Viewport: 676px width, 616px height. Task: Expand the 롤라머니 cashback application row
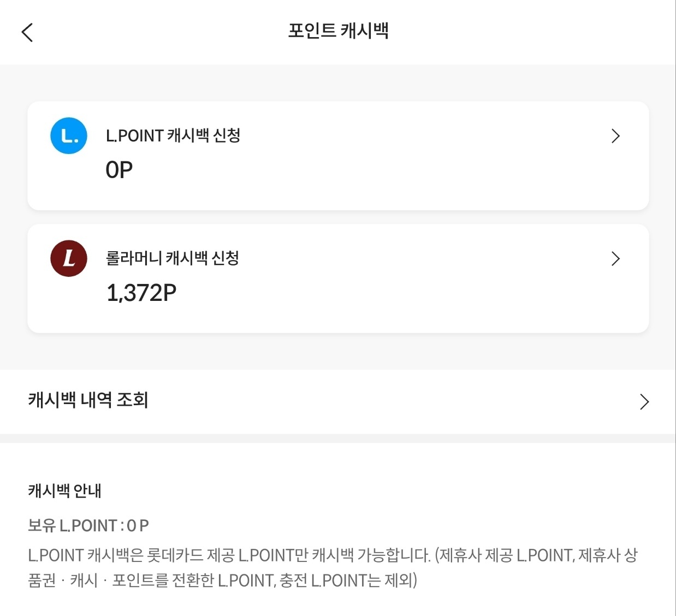click(337, 277)
